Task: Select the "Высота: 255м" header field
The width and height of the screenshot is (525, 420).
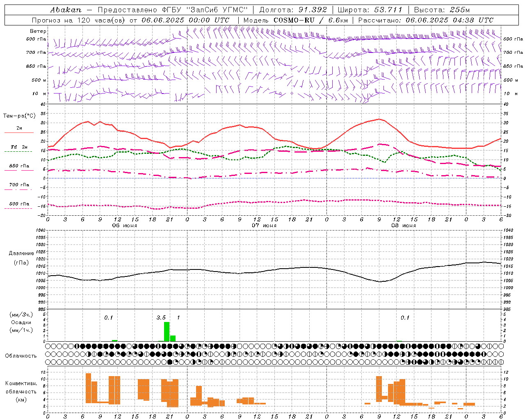Action: point(442,10)
